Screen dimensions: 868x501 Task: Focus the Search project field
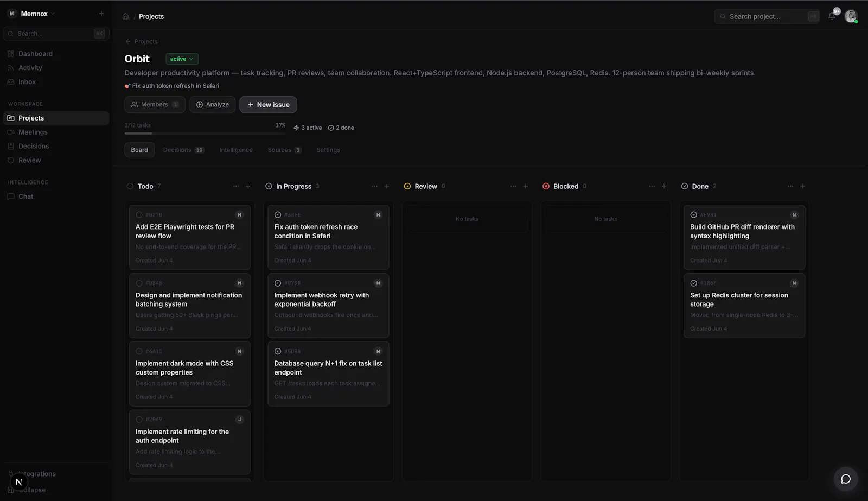coord(767,16)
